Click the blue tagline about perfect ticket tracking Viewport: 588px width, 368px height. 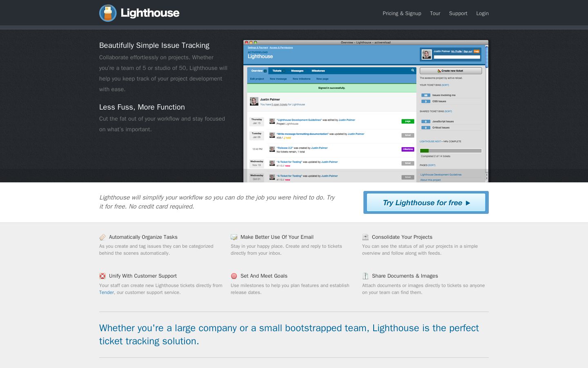pos(289,334)
